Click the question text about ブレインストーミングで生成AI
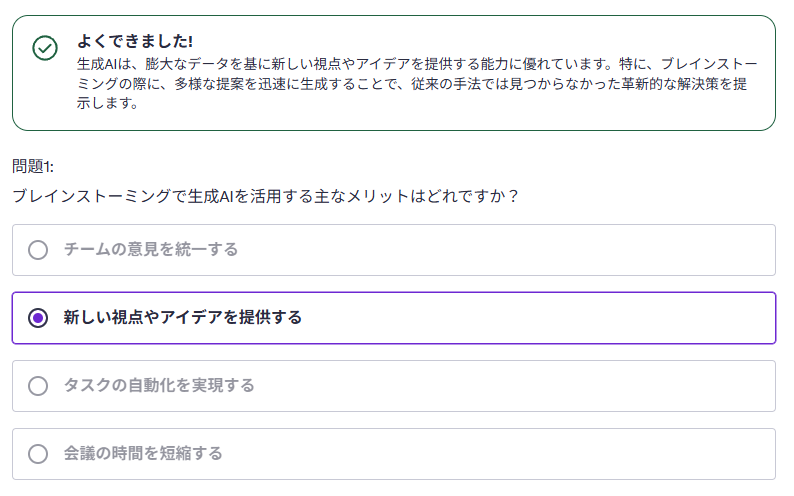The height and width of the screenshot is (496, 794). (x=266, y=196)
